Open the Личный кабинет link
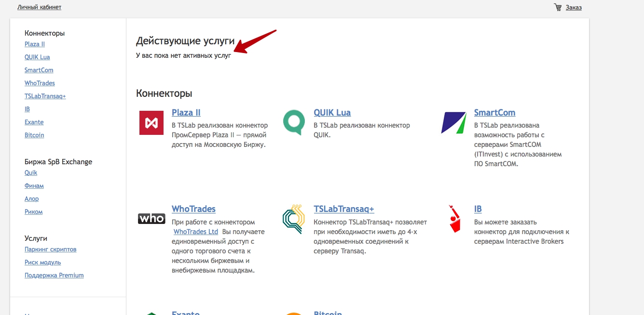 (39, 7)
